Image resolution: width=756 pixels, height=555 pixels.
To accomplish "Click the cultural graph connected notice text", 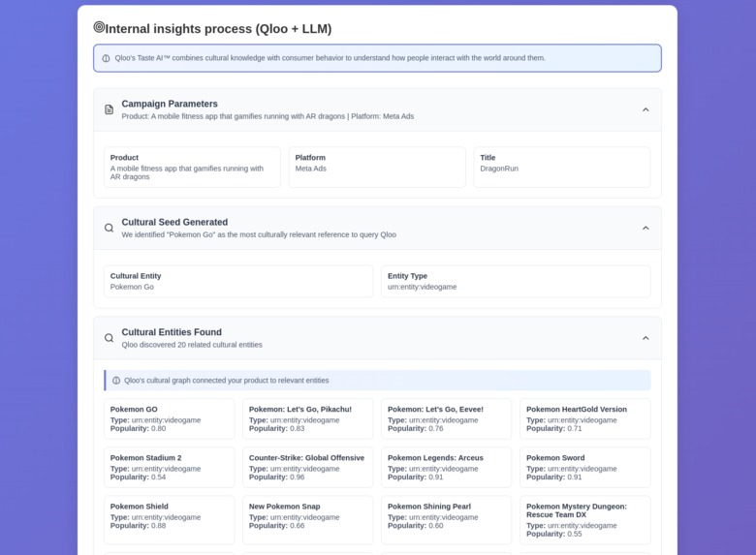I will 227,381.
